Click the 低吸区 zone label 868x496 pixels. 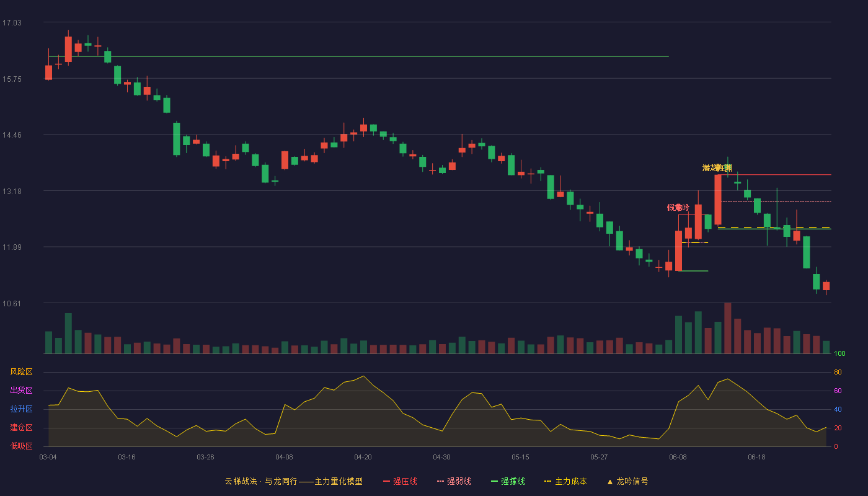tap(21, 446)
